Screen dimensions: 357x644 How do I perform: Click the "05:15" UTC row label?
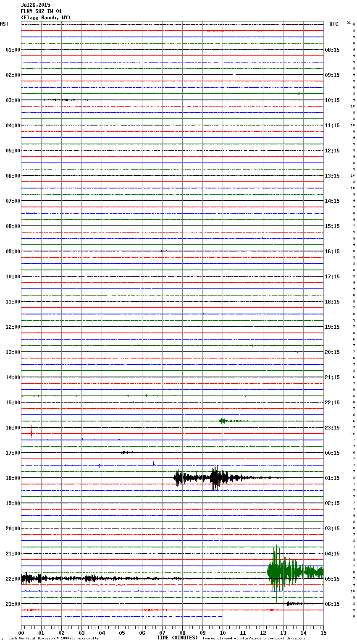point(332,579)
